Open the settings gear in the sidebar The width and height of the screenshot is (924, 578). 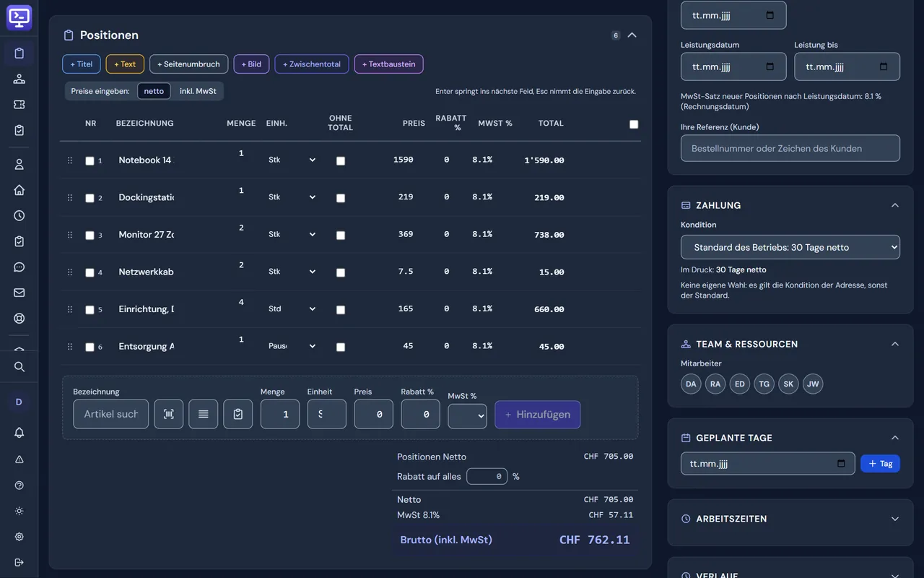(x=19, y=537)
